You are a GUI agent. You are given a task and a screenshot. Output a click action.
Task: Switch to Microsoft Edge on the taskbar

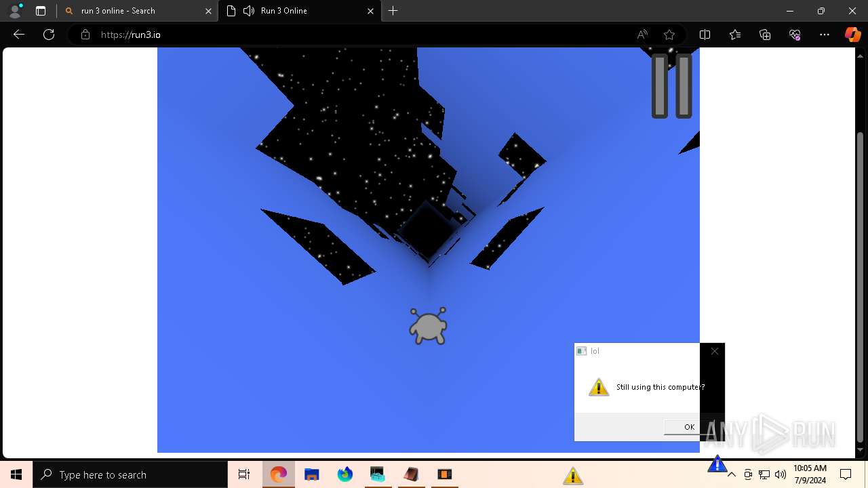click(x=279, y=474)
